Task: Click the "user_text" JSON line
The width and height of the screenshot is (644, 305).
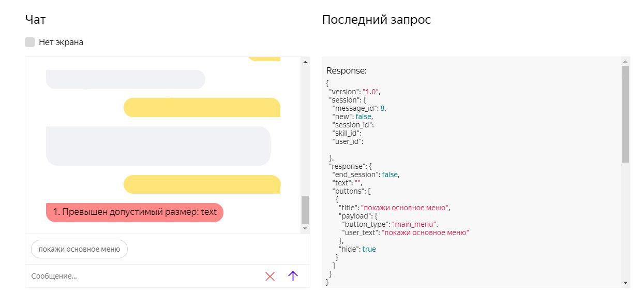Action: tap(406, 233)
